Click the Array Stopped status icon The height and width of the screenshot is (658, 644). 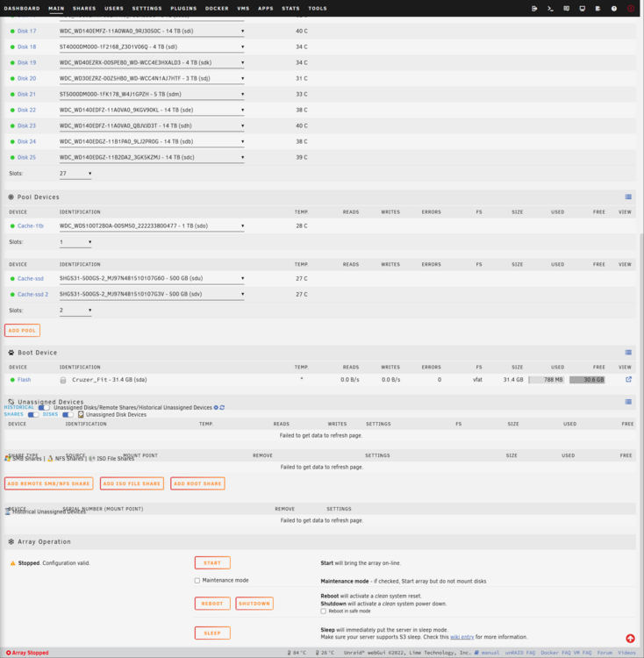click(x=9, y=653)
